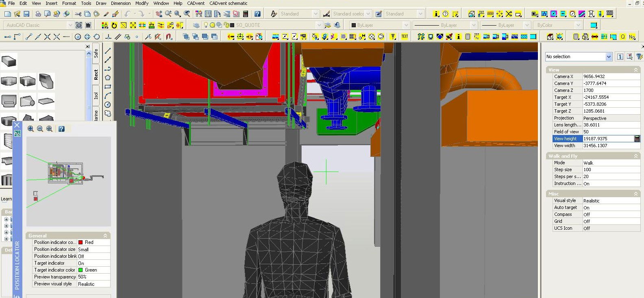This screenshot has width=644, height=298.
Task: Collapse the Walk and Fly section
Action: click(635, 156)
